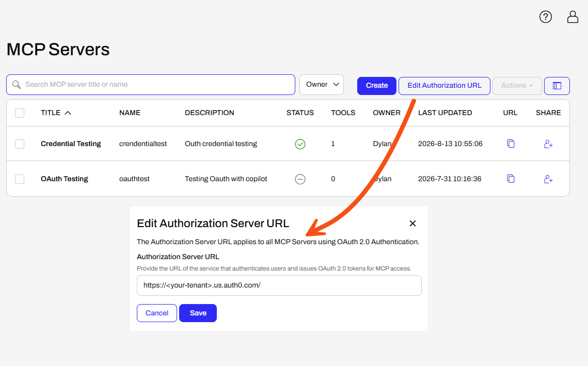This screenshot has height=366, width=588.
Task: Click the Edit Authorization URL button
Action: pos(444,86)
